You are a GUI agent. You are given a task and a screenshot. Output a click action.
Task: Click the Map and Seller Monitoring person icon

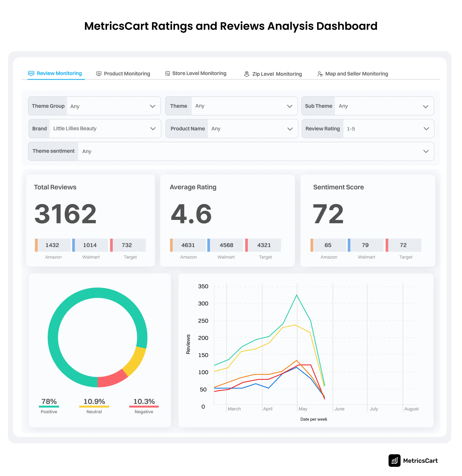tap(320, 74)
